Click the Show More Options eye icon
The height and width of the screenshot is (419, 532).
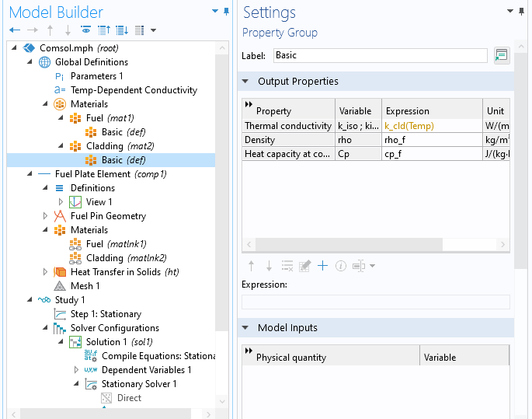(85, 30)
